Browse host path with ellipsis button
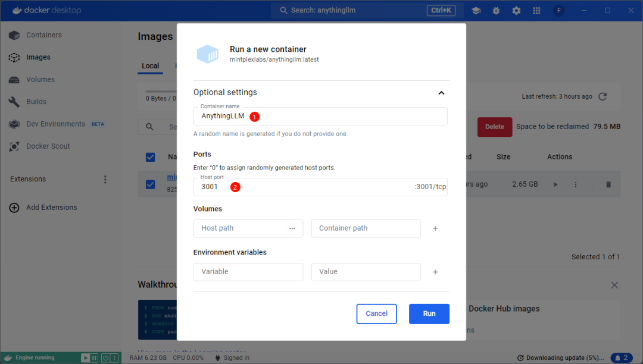The image size is (643, 364). (292, 228)
